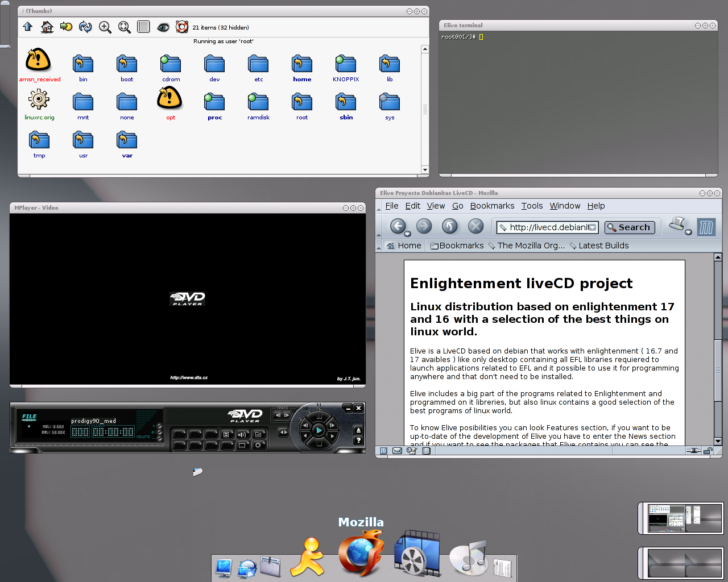Launch Mozilla from the dock
The image size is (728, 582).
click(x=361, y=553)
